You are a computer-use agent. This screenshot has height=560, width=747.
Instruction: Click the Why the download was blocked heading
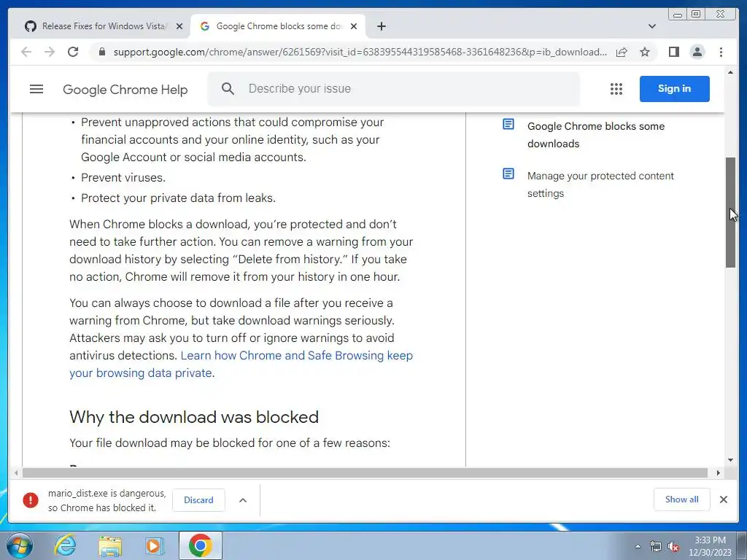(x=194, y=417)
